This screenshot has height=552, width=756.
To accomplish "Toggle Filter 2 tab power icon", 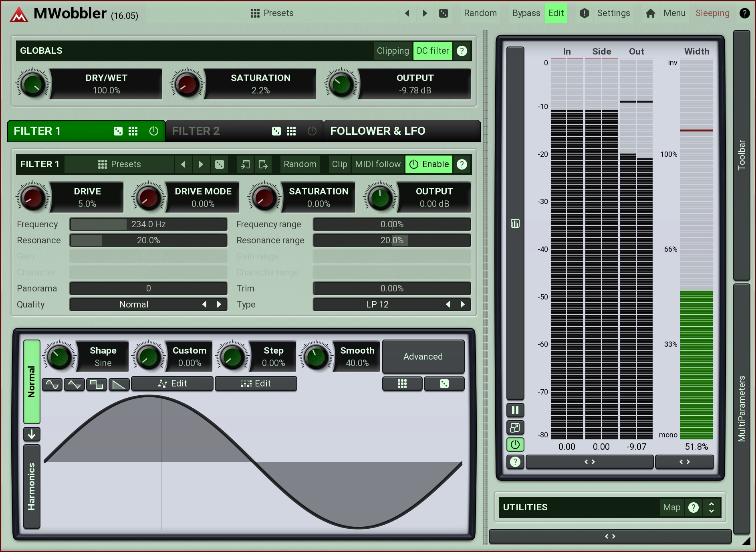I will pos(312,131).
